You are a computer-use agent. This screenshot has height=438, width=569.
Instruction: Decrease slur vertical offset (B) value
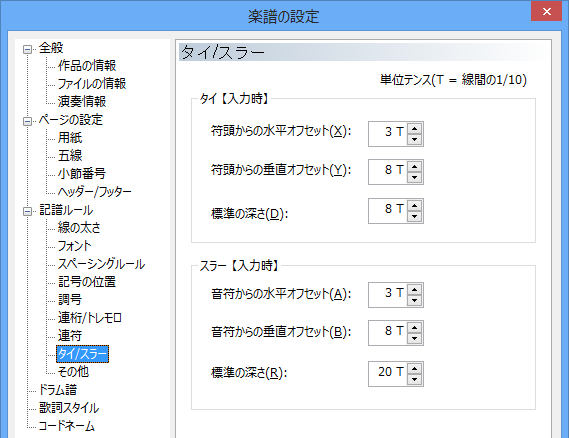coord(414,338)
